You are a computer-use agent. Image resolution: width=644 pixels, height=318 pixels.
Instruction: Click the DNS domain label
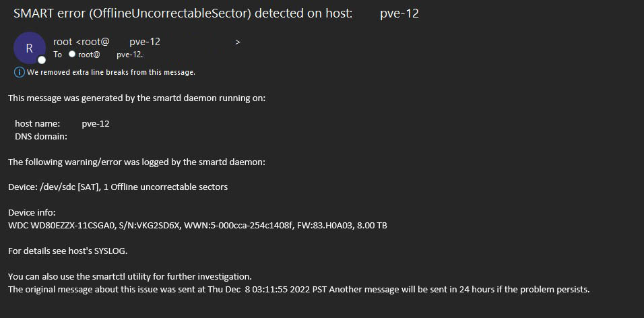[x=41, y=137]
